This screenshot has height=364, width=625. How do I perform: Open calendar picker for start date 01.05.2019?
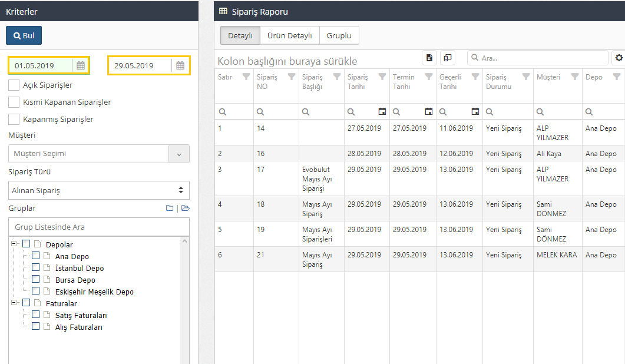click(x=81, y=65)
